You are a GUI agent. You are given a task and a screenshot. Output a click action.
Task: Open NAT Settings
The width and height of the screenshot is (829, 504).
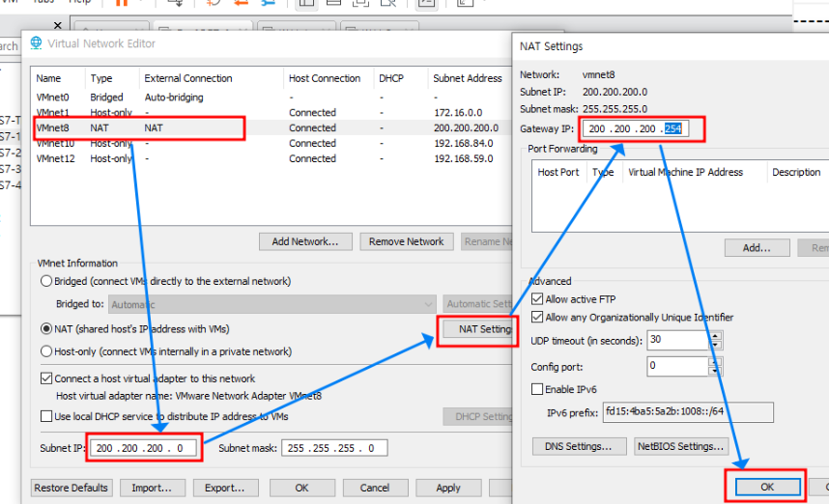pyautogui.click(x=477, y=329)
